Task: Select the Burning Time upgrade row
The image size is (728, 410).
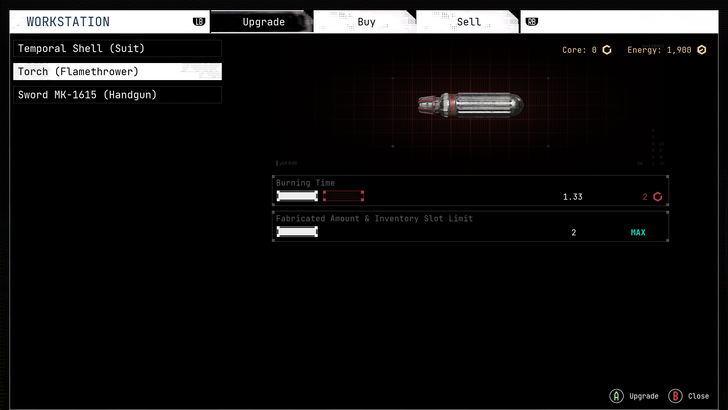Action: [470, 190]
